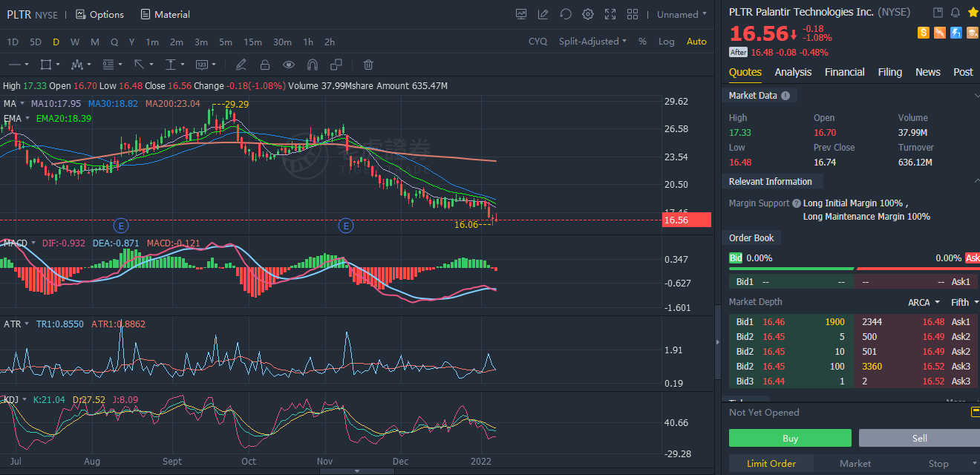Click the first earnings E marker
The image size is (980, 475).
click(121, 224)
